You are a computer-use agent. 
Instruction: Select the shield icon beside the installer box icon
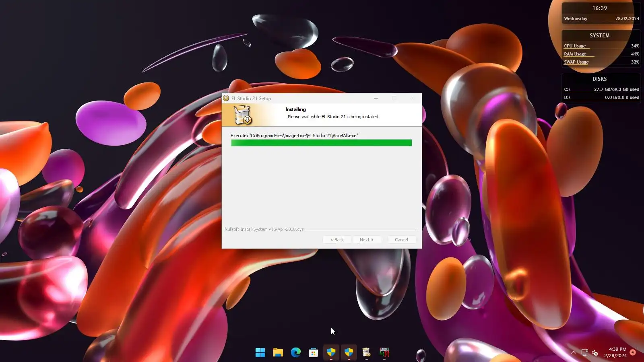pyautogui.click(x=349, y=353)
